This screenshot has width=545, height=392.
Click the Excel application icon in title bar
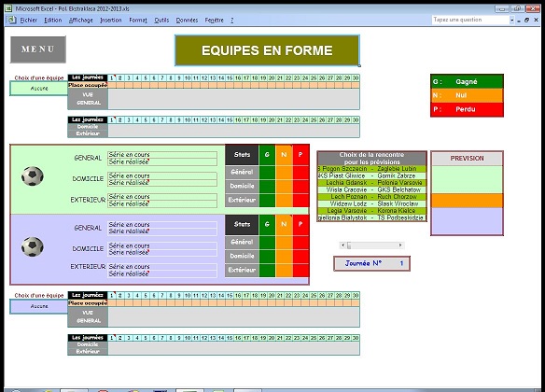click(8, 8)
